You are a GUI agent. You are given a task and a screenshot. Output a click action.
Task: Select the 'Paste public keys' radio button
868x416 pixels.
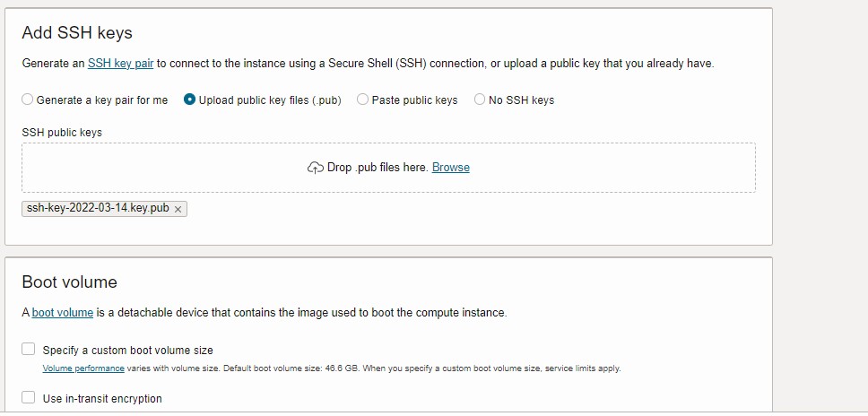[362, 100]
